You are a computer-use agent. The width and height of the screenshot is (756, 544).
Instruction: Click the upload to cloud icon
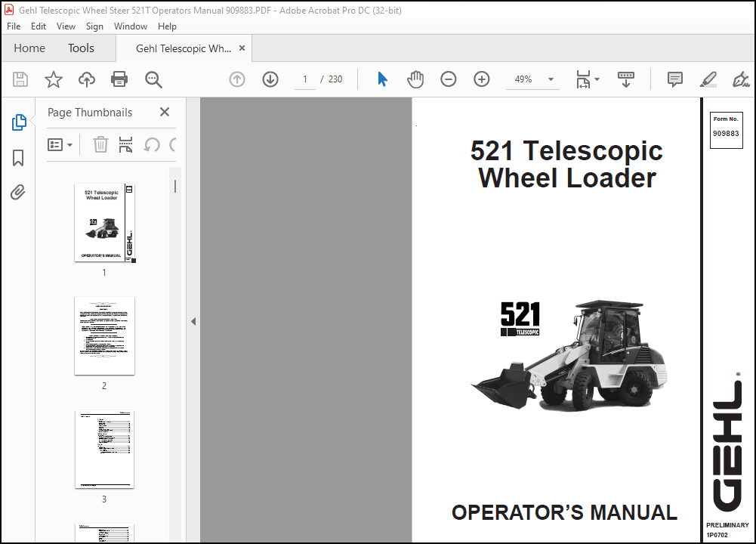pyautogui.click(x=87, y=79)
